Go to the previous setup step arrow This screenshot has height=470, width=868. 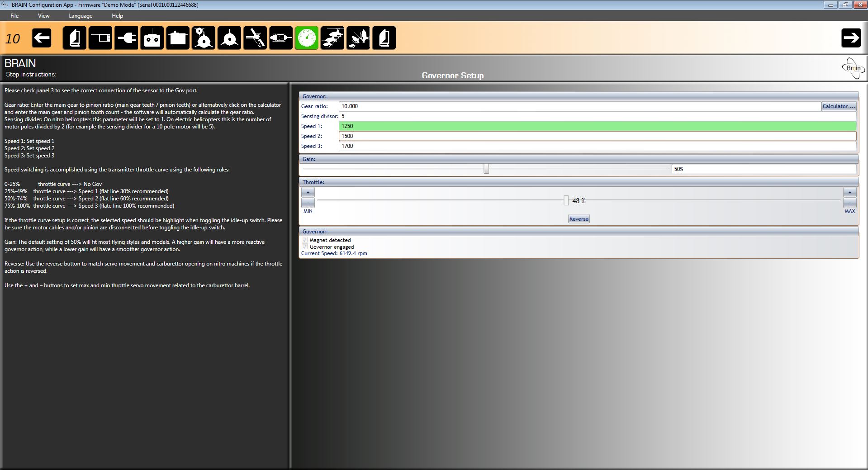click(x=42, y=38)
